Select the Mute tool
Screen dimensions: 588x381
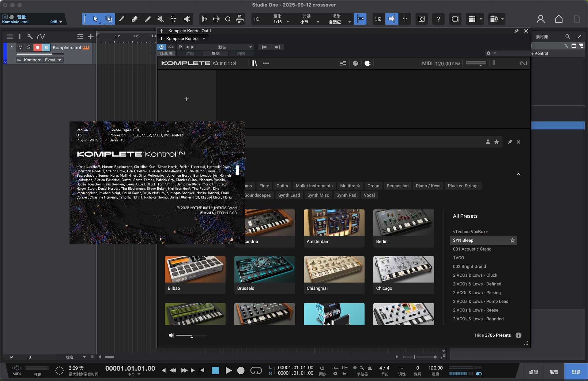pyautogui.click(x=160, y=19)
